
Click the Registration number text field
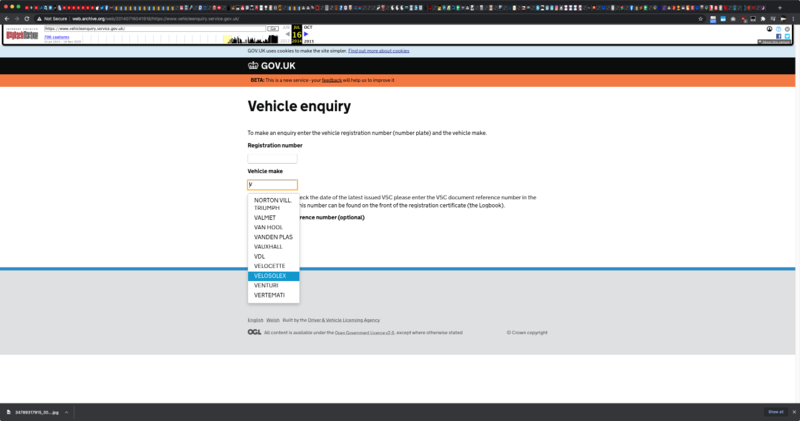point(272,158)
